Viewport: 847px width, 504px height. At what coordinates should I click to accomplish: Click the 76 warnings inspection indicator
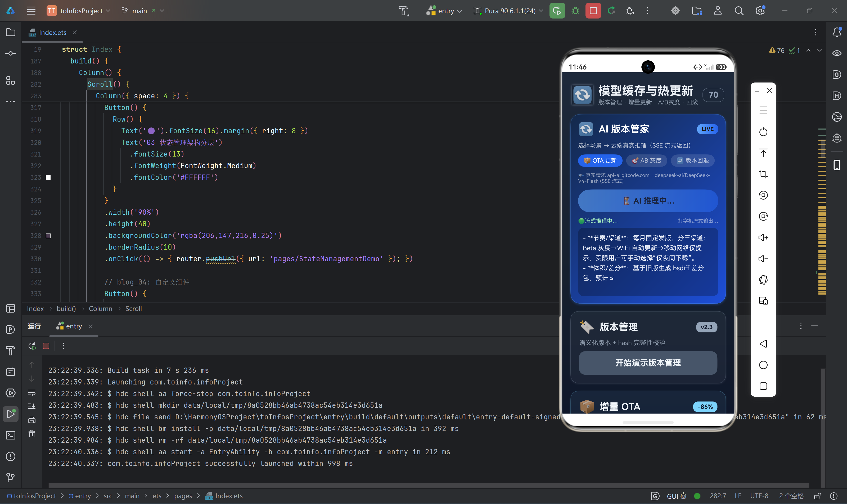click(777, 51)
